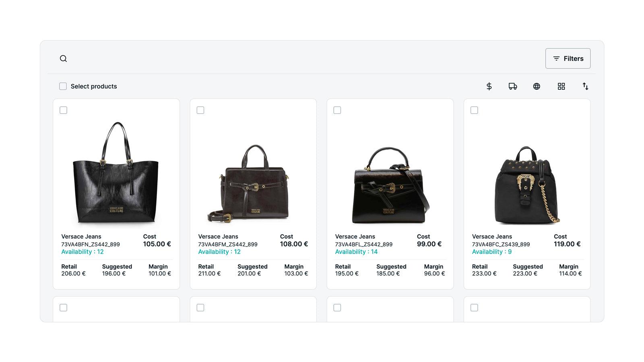Switch to grid view layout
Viewport: 644px width, 362px height.
[x=561, y=86]
